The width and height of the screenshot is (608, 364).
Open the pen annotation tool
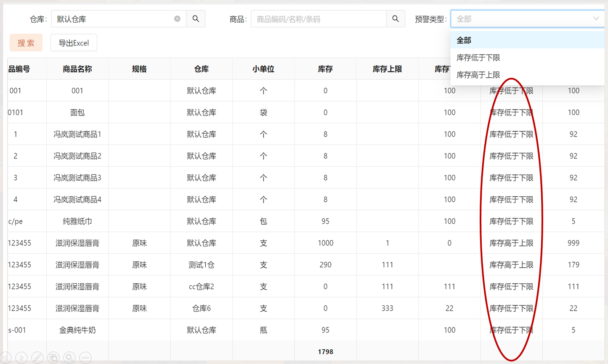tap(37, 358)
